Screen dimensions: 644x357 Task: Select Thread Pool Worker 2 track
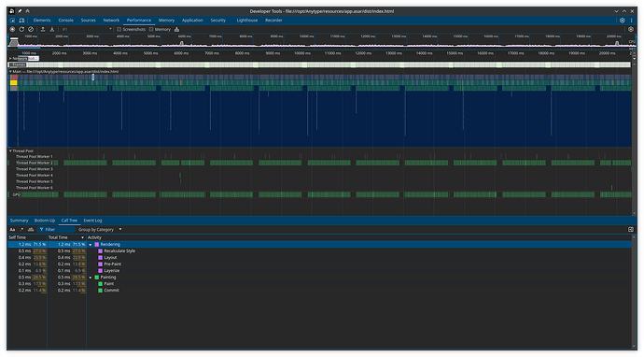click(x=35, y=163)
